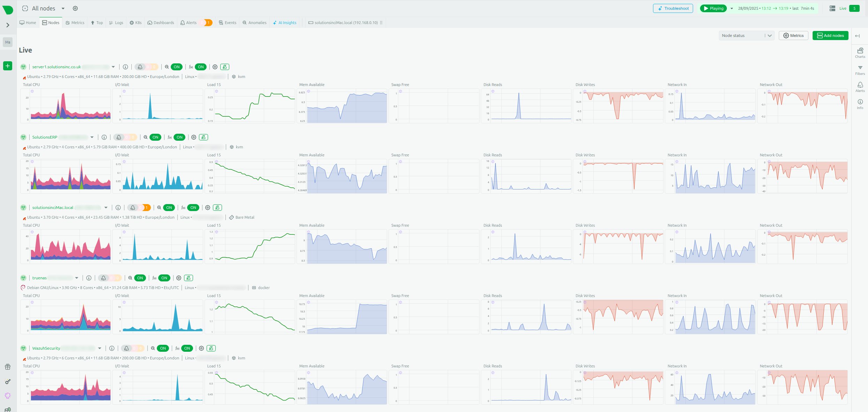
Task: Open the Node status dropdown
Action: coord(746,36)
